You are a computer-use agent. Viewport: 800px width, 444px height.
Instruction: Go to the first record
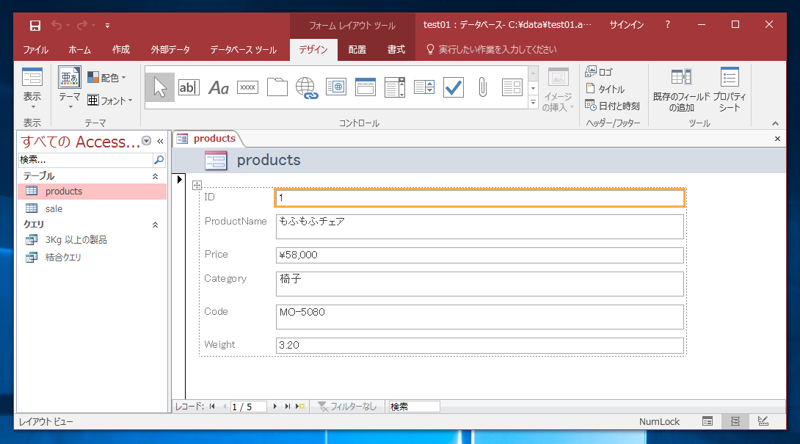pos(212,407)
